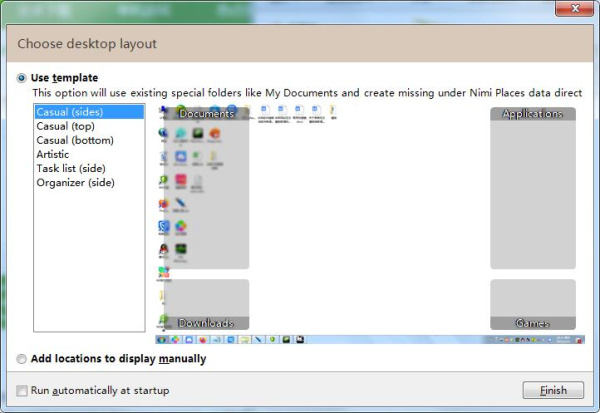Select the Use template radio button
The image size is (600, 413).
(22, 78)
